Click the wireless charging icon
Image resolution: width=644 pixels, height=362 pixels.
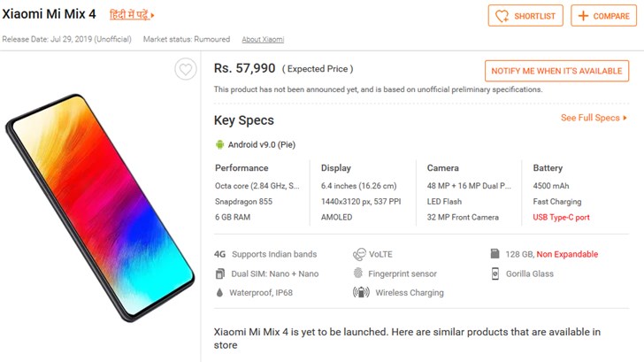click(360, 292)
